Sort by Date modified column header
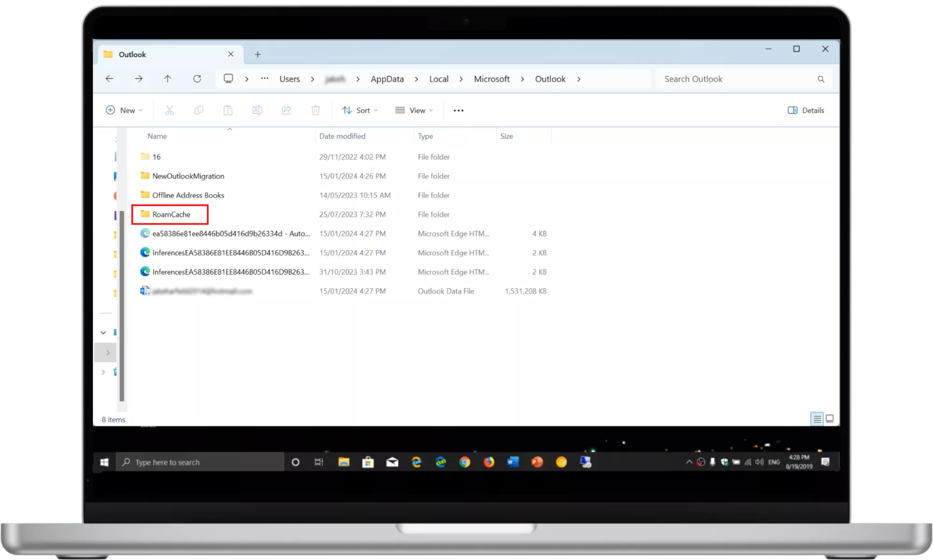This screenshot has height=560, width=933. pyautogui.click(x=342, y=136)
